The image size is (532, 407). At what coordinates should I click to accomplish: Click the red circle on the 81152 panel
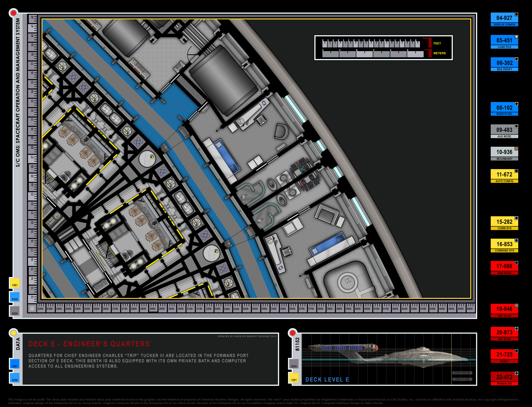[x=292, y=333]
